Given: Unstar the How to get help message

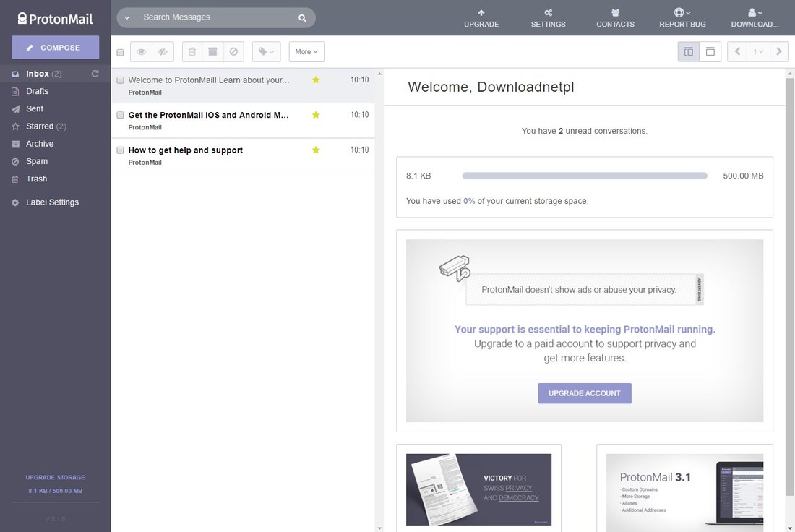Looking at the screenshot, I should click(316, 150).
